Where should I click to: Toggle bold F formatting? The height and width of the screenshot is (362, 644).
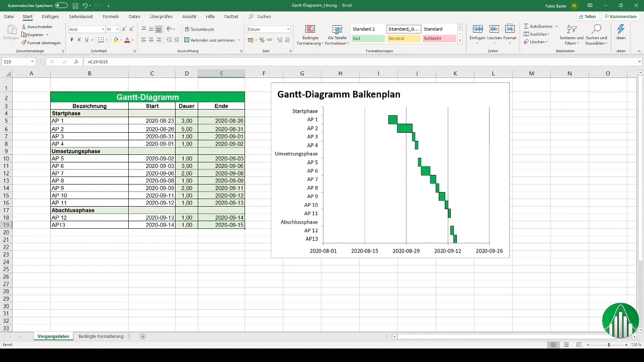point(72,40)
